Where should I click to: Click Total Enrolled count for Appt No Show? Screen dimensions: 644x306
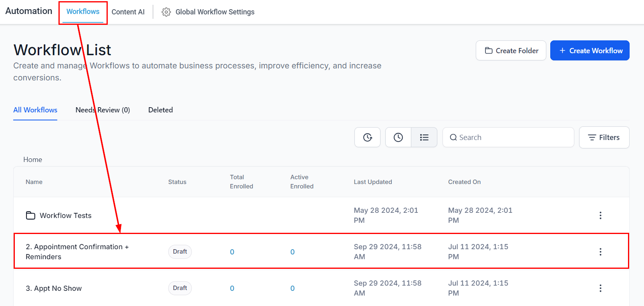232,288
